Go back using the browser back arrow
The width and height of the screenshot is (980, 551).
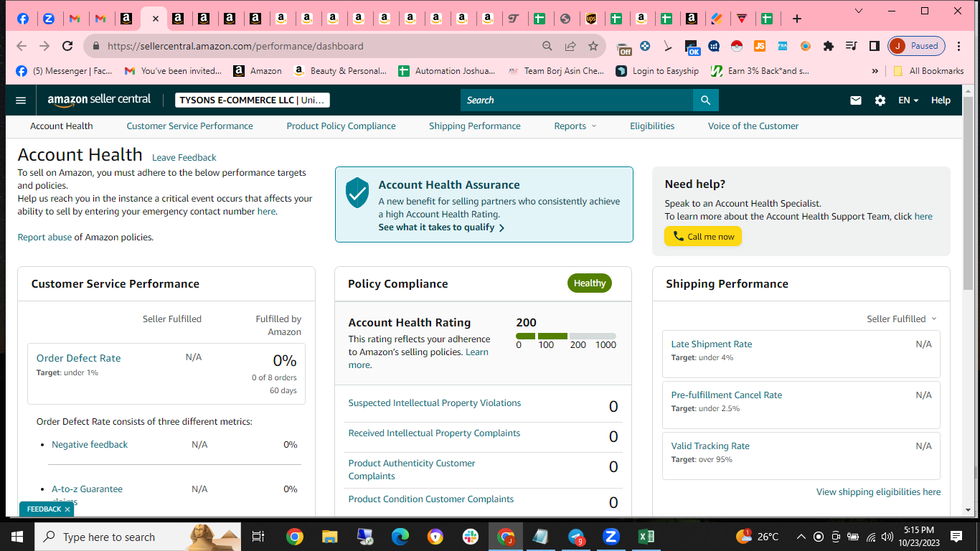22,46
